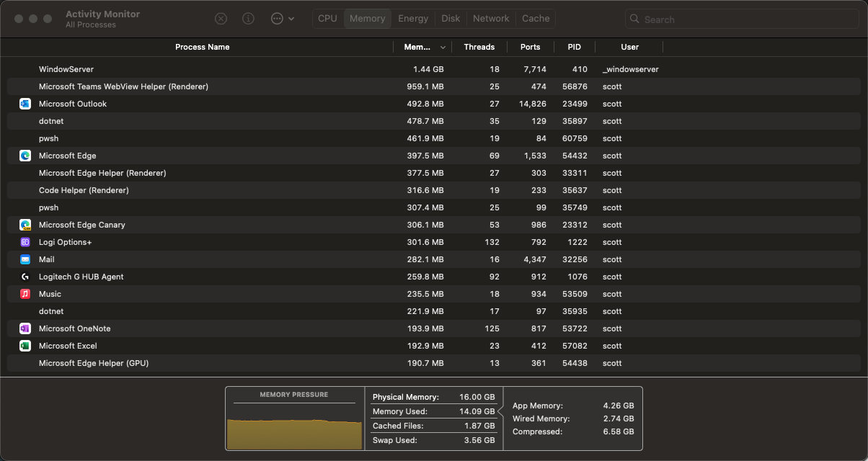Image resolution: width=868 pixels, height=461 pixels.
Task: Open the ellipsis action menu in toolbar
Action: click(x=283, y=19)
